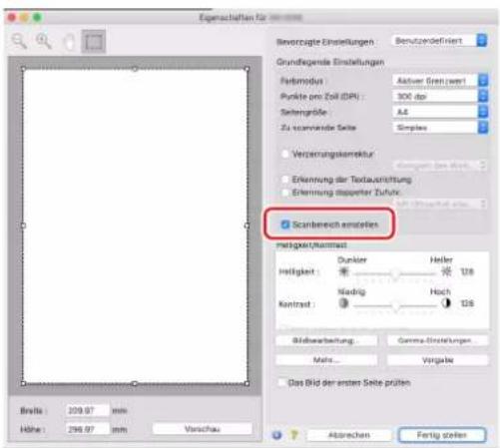The image size is (500, 448).
Task: Click the Kontrast value 128
Action: 467,303
